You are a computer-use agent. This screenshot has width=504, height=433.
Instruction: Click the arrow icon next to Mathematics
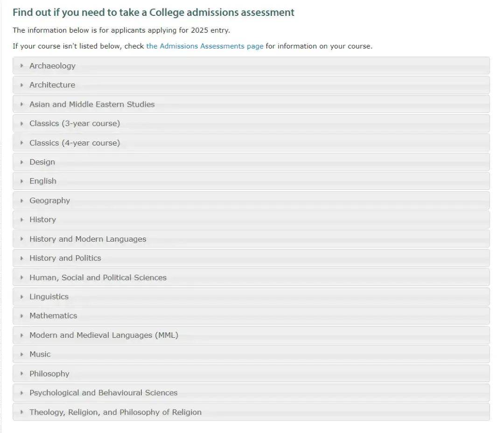click(21, 316)
